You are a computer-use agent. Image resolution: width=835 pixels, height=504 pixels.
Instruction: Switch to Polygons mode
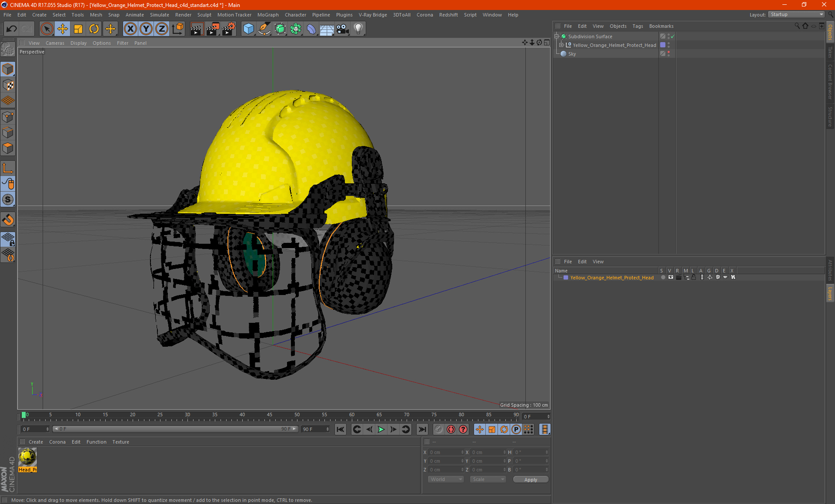click(x=8, y=148)
